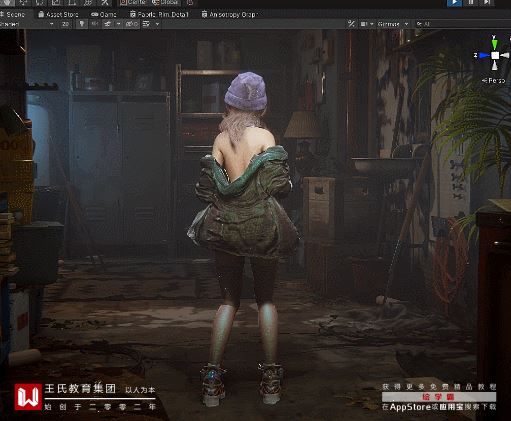Start Play mode with the Play button

pos(454,3)
